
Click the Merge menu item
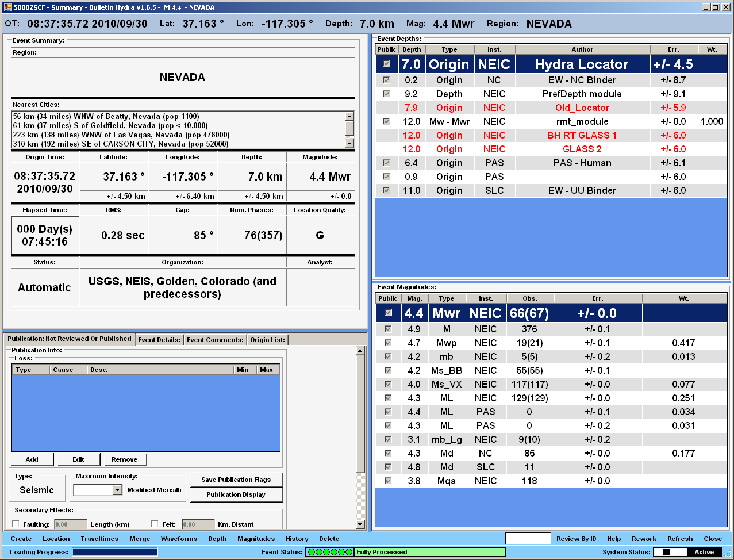140,539
